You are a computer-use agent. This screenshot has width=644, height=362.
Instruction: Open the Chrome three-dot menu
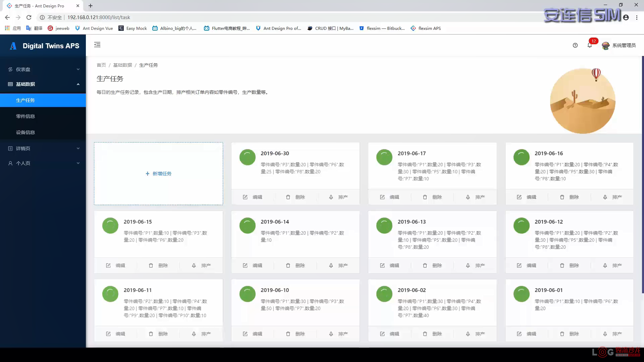(637, 17)
